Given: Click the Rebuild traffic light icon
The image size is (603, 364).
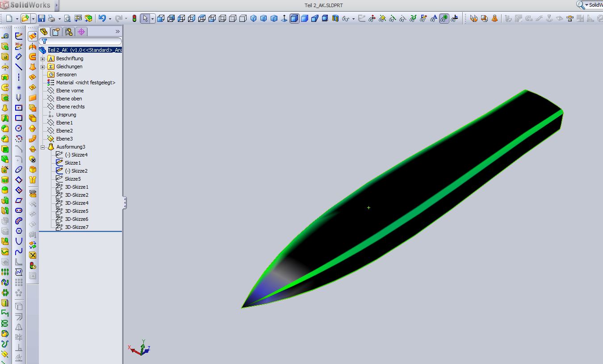Looking at the screenshot, I should tap(134, 18).
